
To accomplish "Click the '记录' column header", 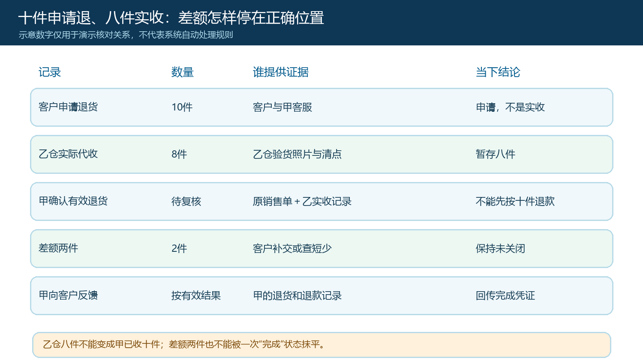I will click(x=50, y=72).
